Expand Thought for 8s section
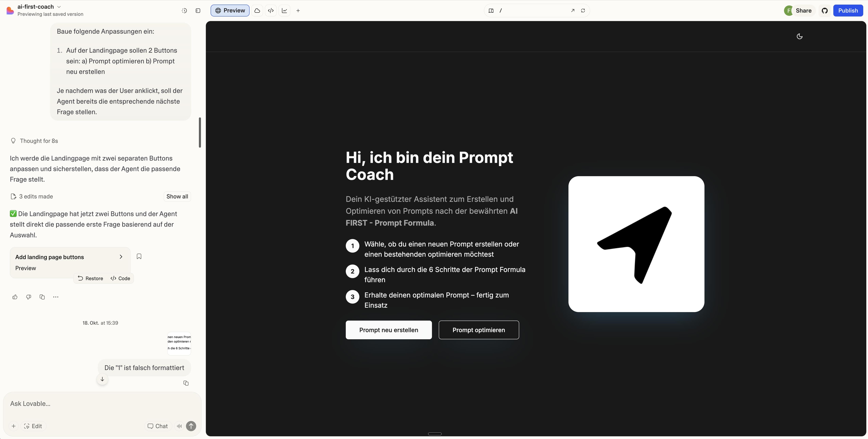The width and height of the screenshot is (868, 439). 38,141
